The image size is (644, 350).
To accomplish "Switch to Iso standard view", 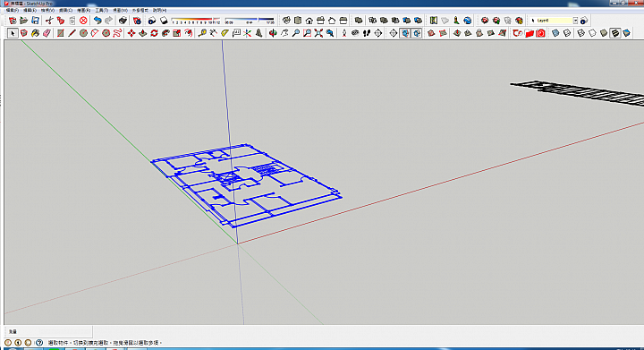I will (286, 20).
